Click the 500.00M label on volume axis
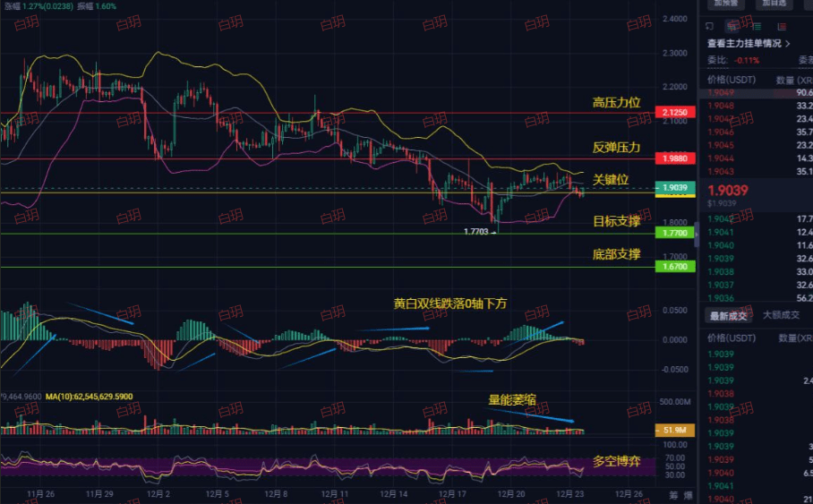813x504 pixels. coord(675,402)
